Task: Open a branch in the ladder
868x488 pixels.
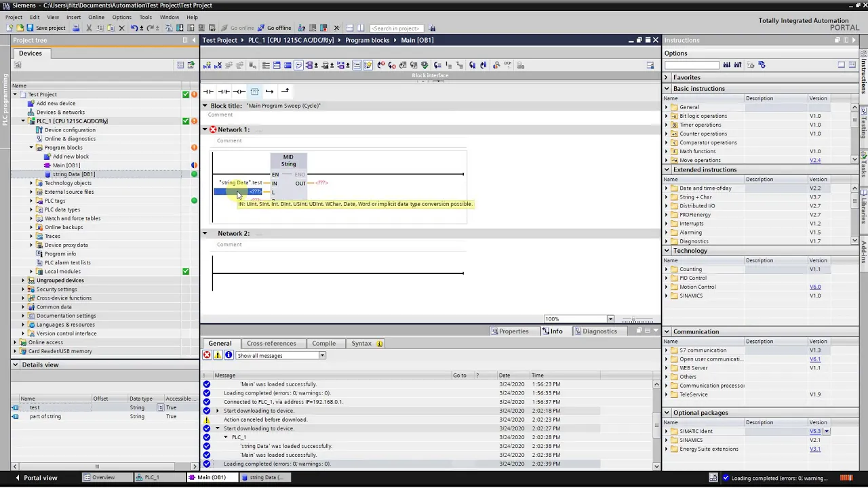Action: point(270,91)
